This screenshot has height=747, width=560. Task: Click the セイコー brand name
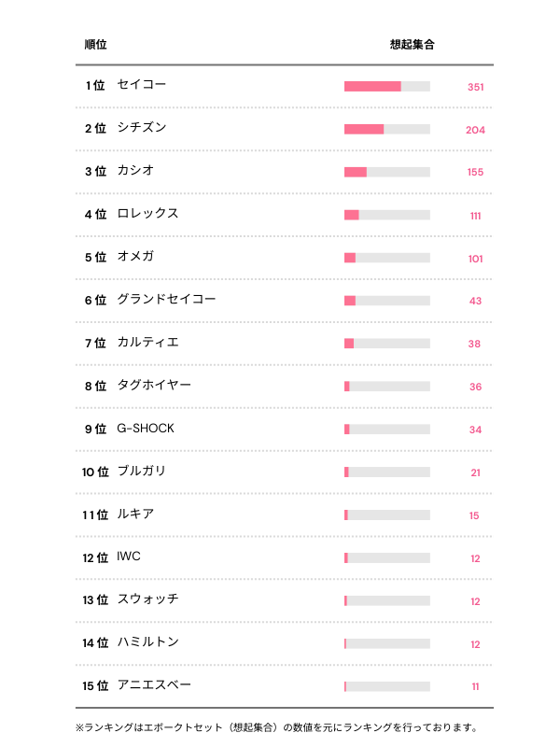pyautogui.click(x=142, y=85)
